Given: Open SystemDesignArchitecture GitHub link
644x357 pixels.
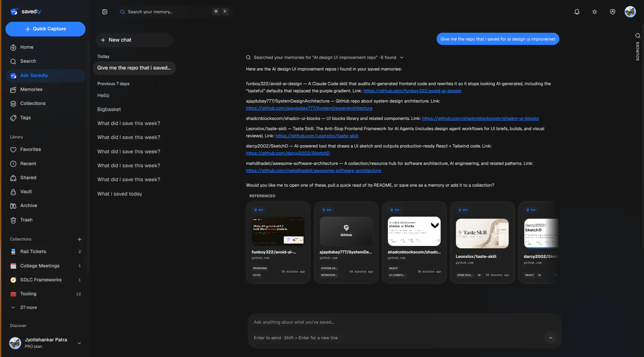Looking at the screenshot, I should click(x=309, y=108).
